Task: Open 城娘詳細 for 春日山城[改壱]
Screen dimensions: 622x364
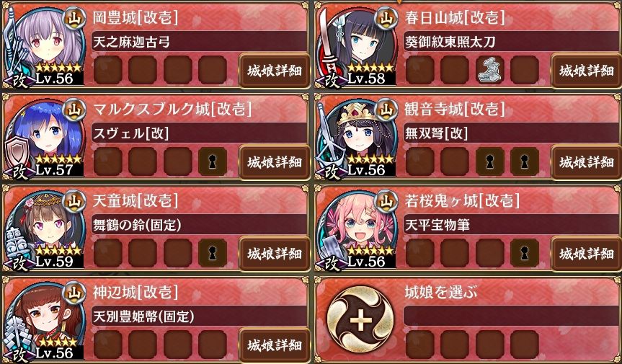Action: tap(586, 71)
